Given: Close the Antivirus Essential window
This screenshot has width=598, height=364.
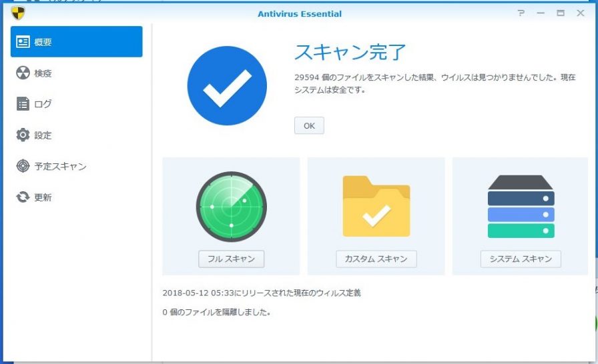Looking at the screenshot, I should point(581,13).
